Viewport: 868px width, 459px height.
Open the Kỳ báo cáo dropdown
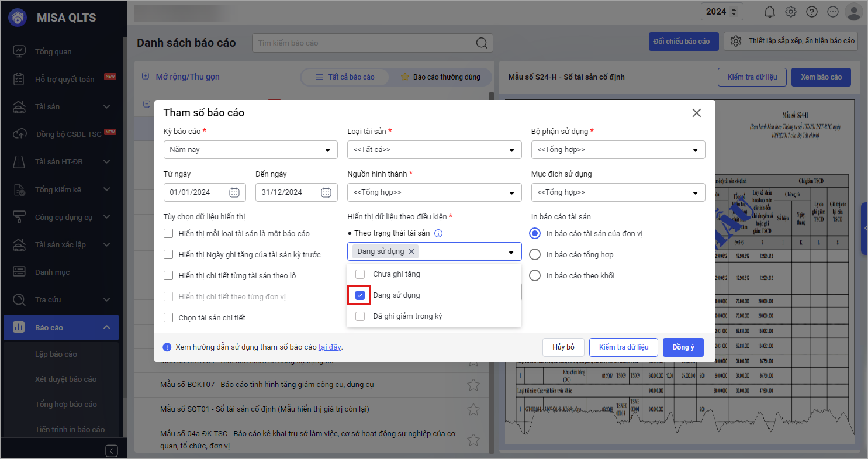pos(250,150)
